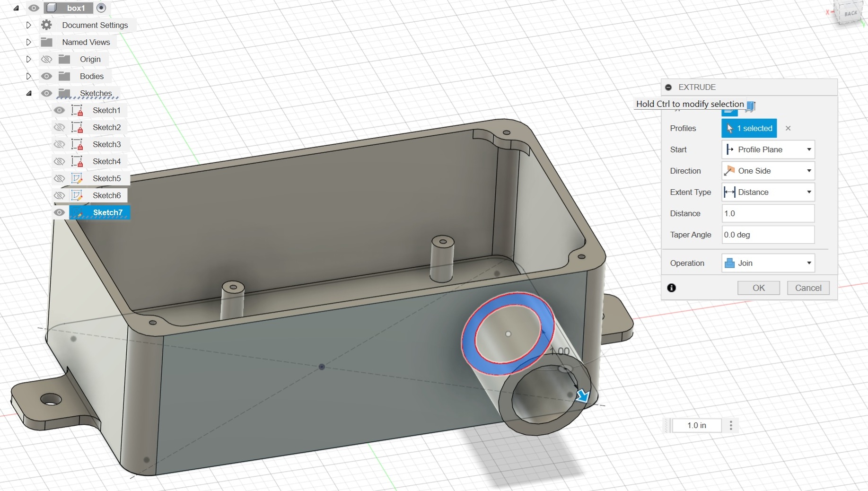The width and height of the screenshot is (868, 491).
Task: Click the Named Views folder icon
Action: point(46,42)
